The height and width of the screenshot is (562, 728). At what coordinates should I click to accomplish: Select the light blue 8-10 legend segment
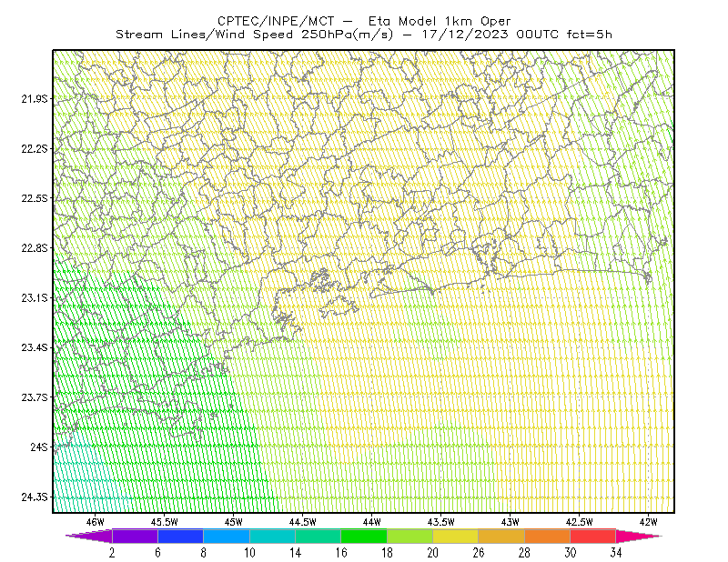[227, 536]
